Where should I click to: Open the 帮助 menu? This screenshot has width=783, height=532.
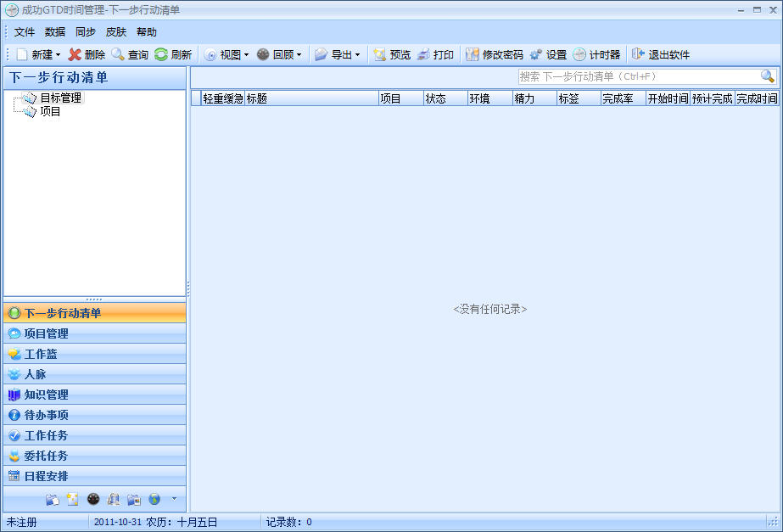click(146, 32)
